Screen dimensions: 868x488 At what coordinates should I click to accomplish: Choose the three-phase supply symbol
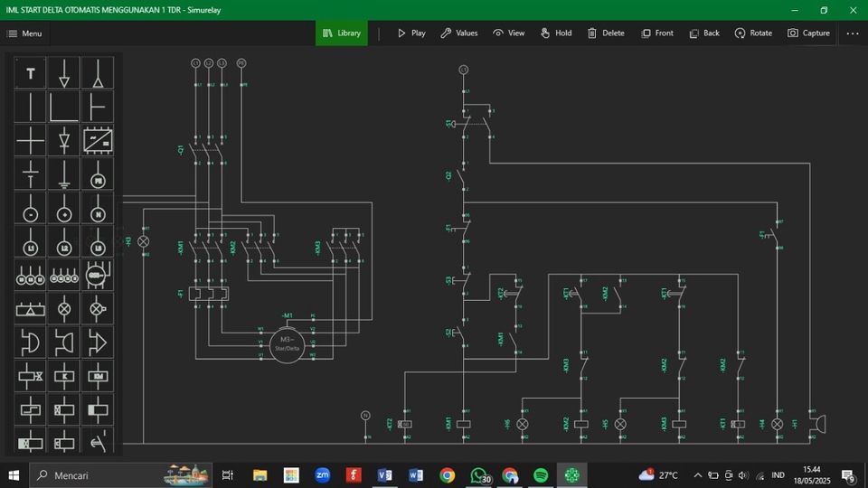coord(31,276)
